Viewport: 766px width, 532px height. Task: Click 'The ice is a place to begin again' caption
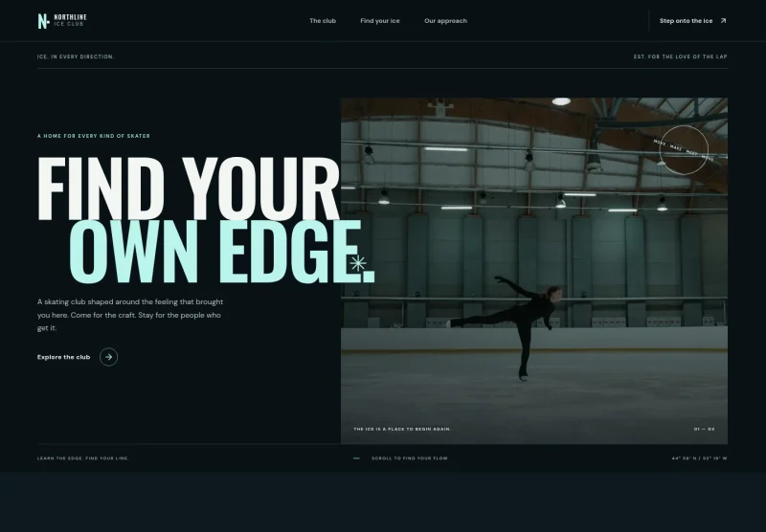[x=402, y=430]
